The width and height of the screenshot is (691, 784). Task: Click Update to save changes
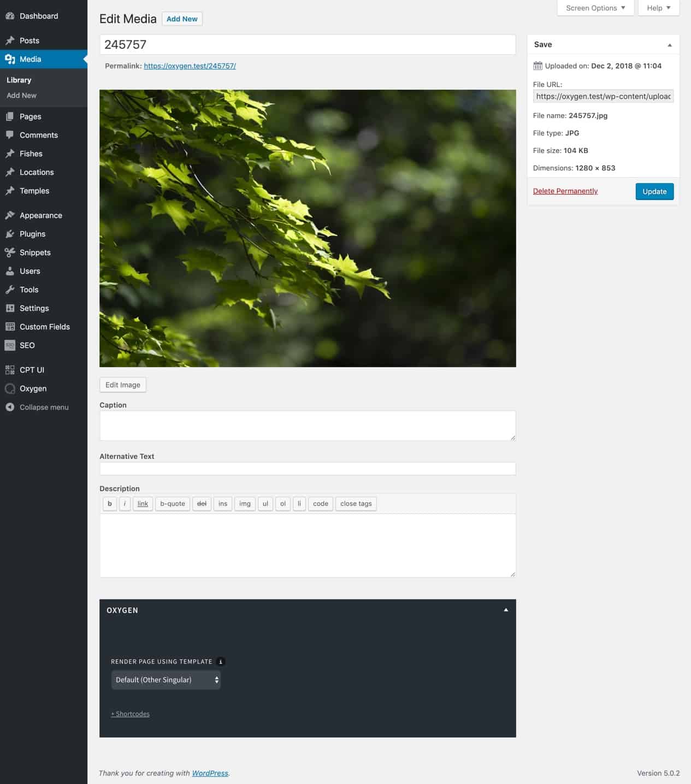[654, 191]
